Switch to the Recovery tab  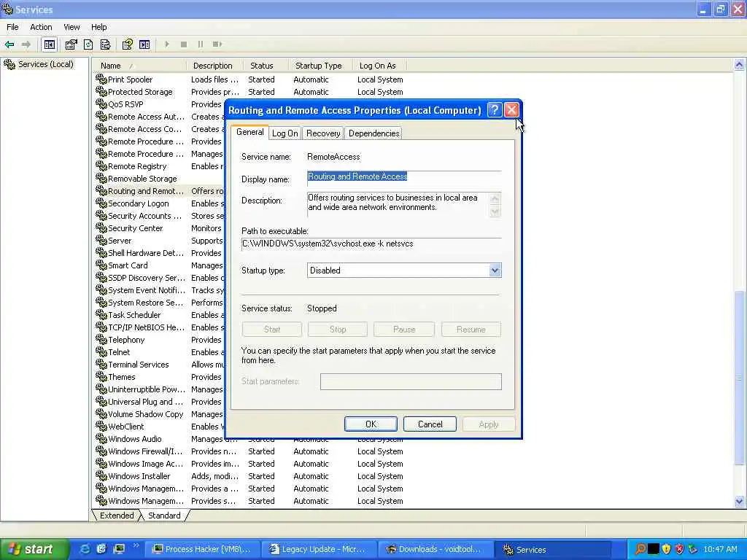(x=323, y=133)
